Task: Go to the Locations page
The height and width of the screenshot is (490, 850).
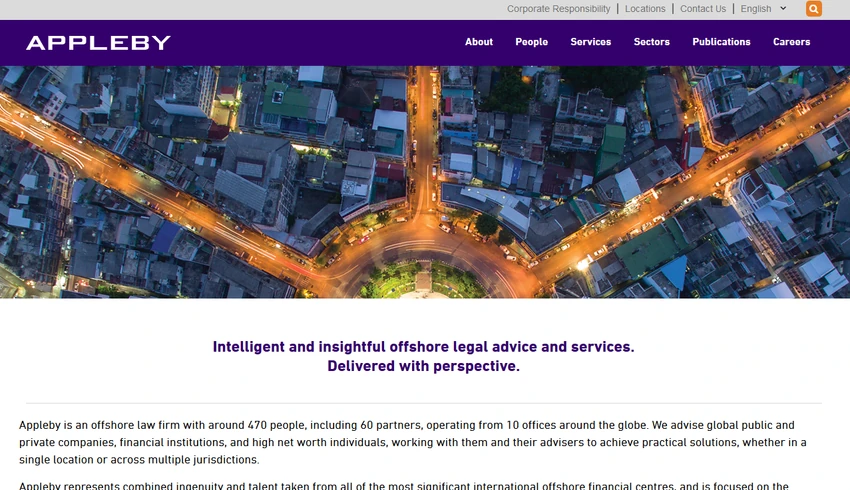Action: coord(645,9)
